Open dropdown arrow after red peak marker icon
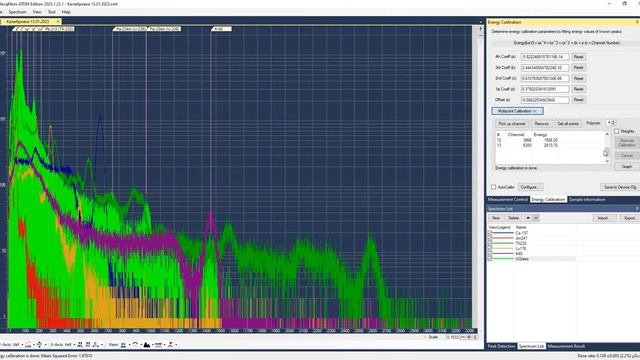Viewport: 640px width, 360px height. point(176,345)
